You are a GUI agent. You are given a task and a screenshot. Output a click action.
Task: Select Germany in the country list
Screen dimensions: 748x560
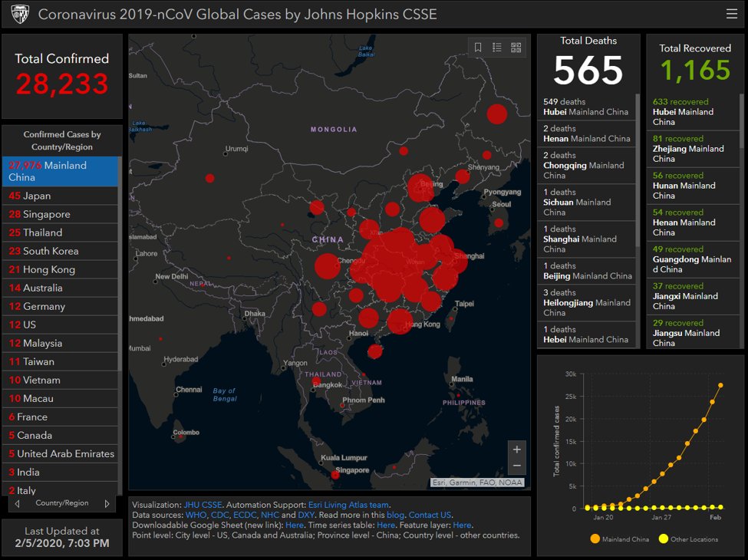click(60, 306)
